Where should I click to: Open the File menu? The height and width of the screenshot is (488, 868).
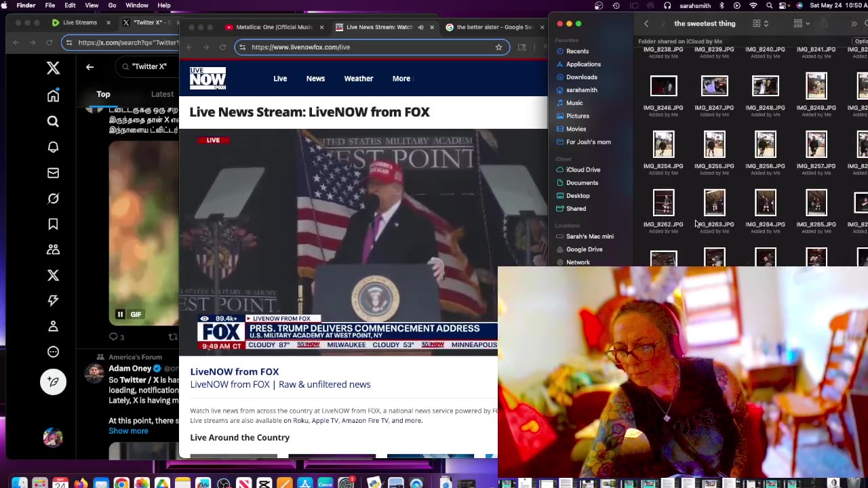[50, 5]
